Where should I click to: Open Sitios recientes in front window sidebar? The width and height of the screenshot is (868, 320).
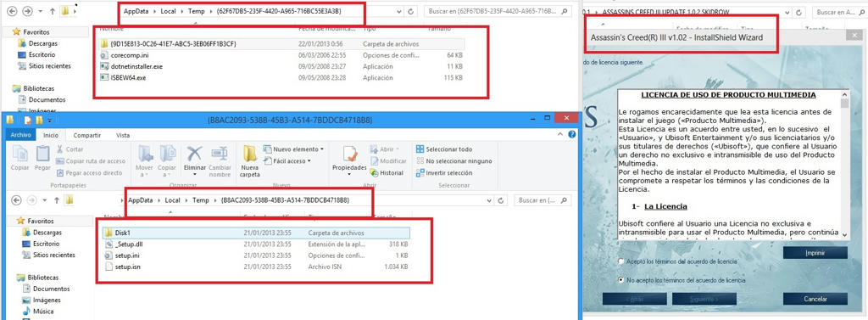pyautogui.click(x=53, y=255)
